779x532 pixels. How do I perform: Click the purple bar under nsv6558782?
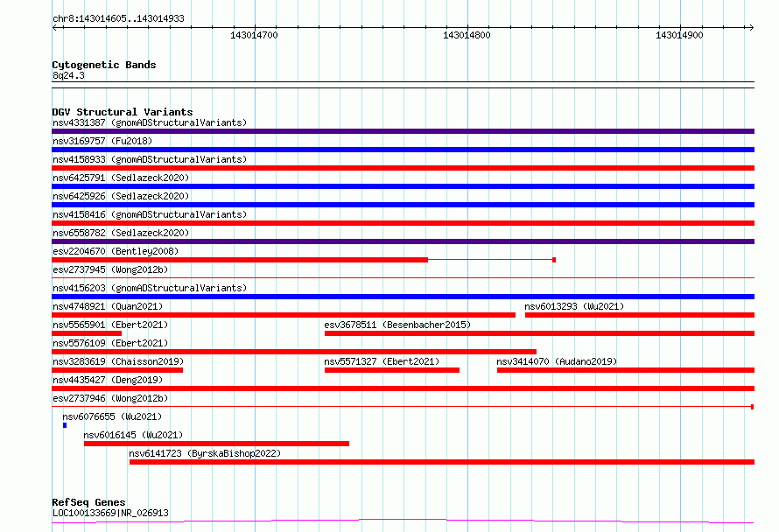pos(403,241)
